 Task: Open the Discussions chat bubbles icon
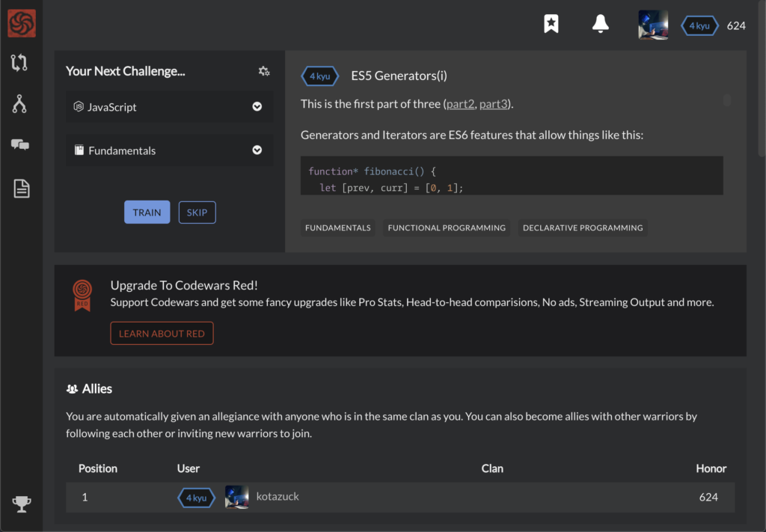point(20,144)
